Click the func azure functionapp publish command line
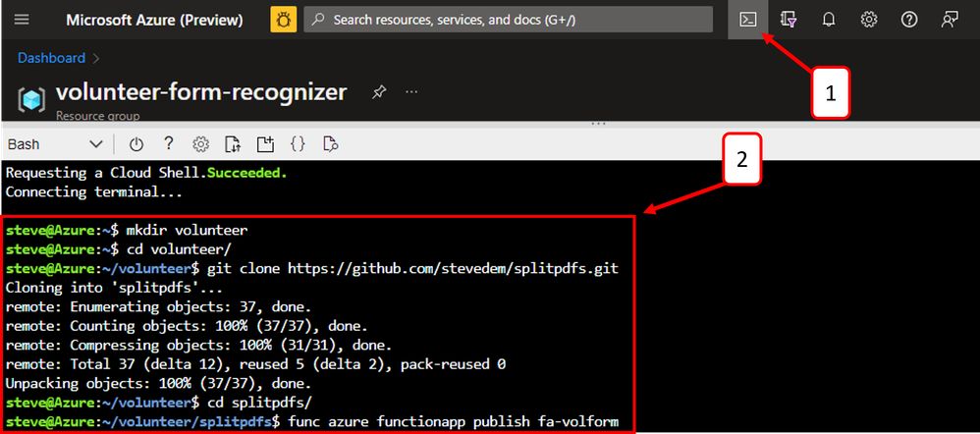Image resolution: width=980 pixels, height=434 pixels. pyautogui.click(x=312, y=423)
